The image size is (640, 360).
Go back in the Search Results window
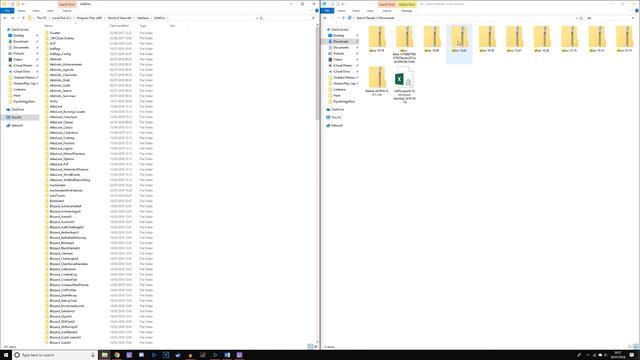[325, 18]
